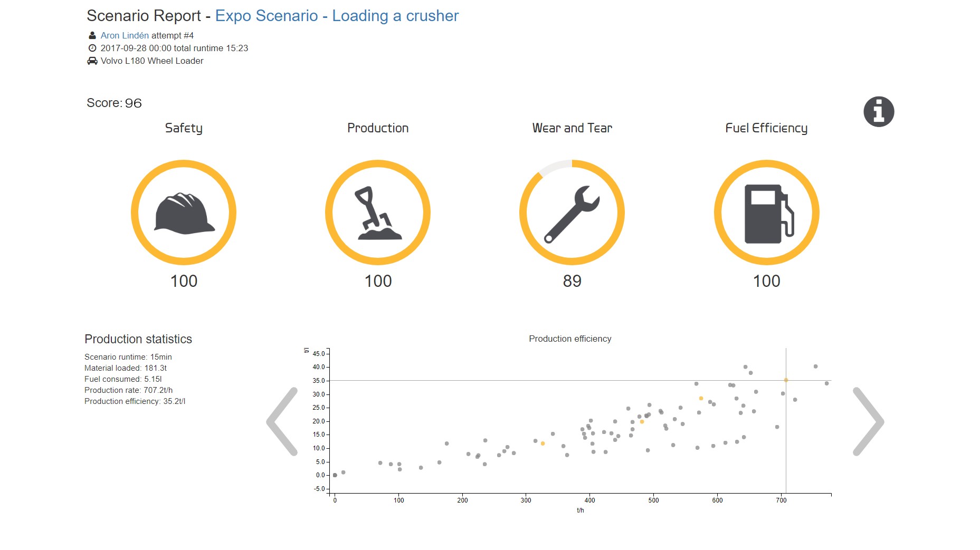Click the wrench Wear and Tear icon

point(572,213)
